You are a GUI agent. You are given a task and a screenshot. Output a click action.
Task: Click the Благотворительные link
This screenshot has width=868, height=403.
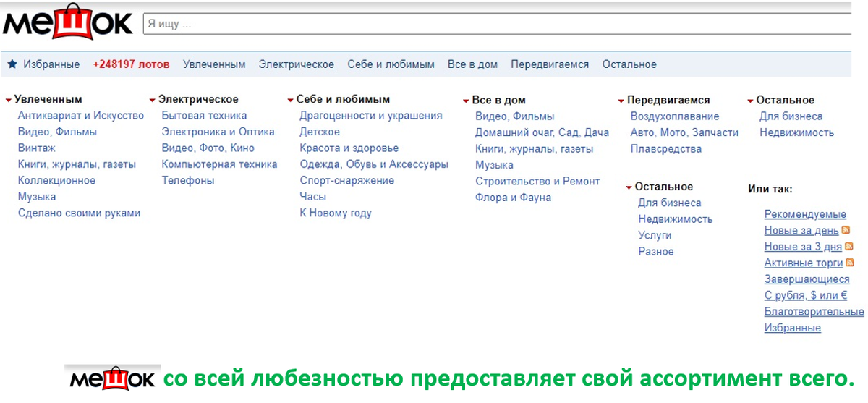coord(814,312)
